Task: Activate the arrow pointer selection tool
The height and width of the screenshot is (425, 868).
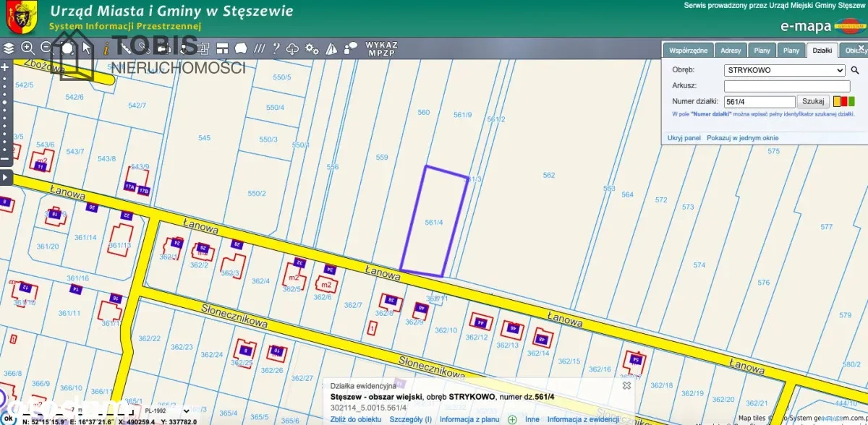Action: pyautogui.click(x=87, y=48)
